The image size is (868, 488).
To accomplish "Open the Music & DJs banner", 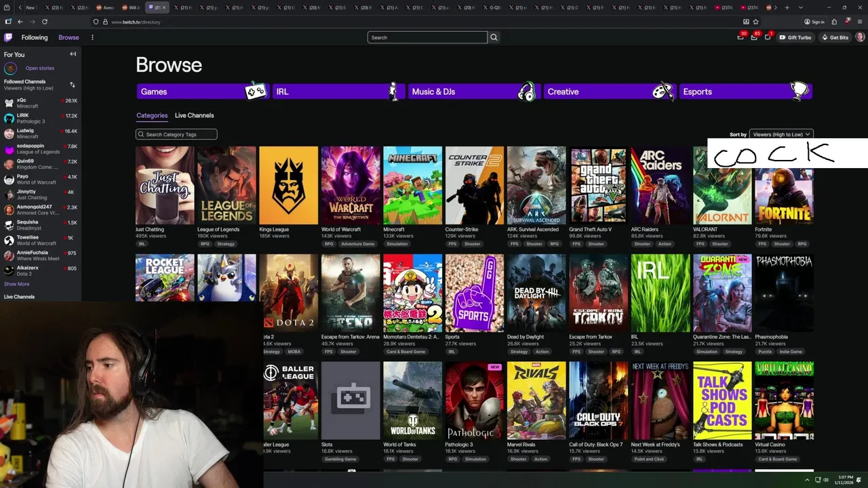I will pyautogui.click(x=474, y=91).
